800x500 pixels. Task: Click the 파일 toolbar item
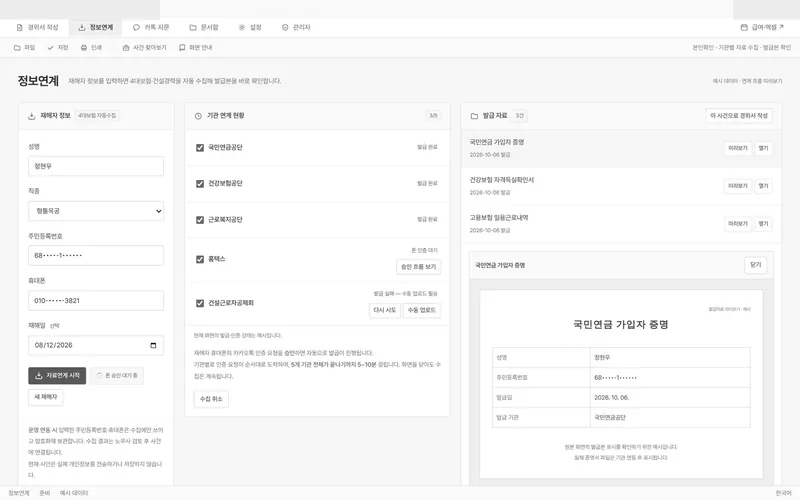(x=24, y=47)
